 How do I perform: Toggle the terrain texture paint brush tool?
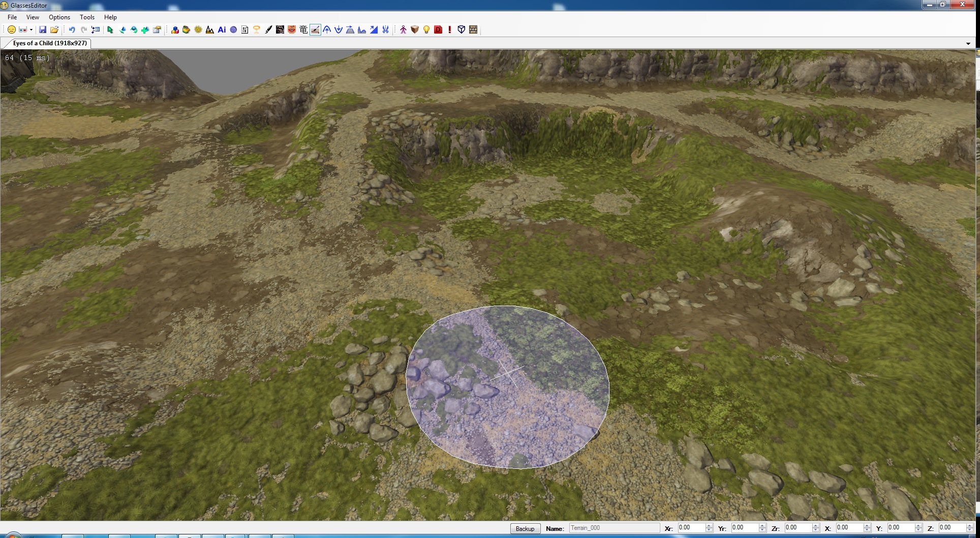point(315,30)
